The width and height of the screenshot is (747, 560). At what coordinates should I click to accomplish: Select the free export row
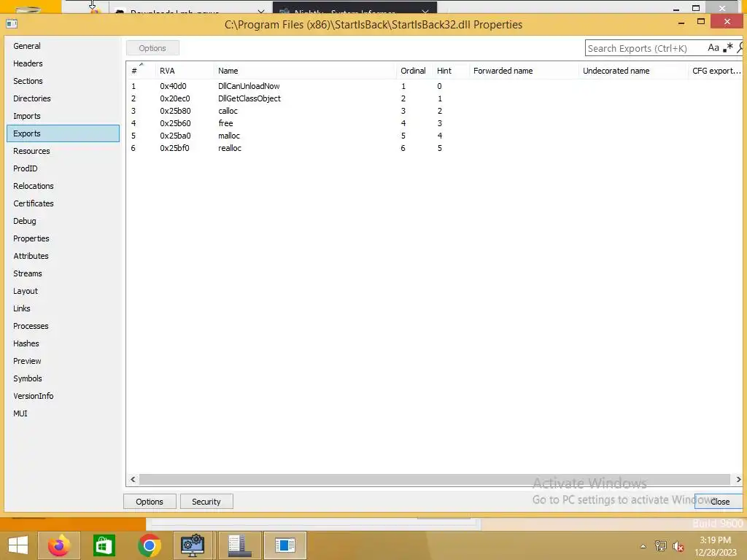coord(435,123)
